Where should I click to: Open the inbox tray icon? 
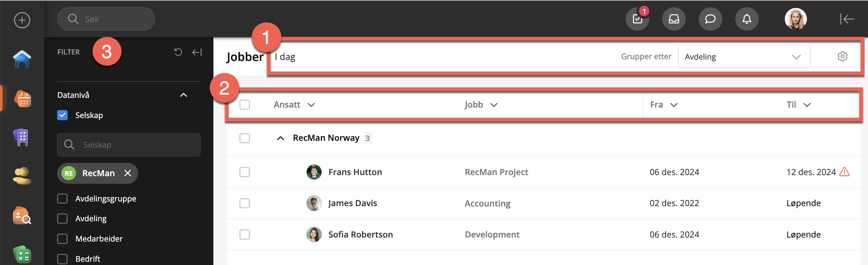click(674, 19)
